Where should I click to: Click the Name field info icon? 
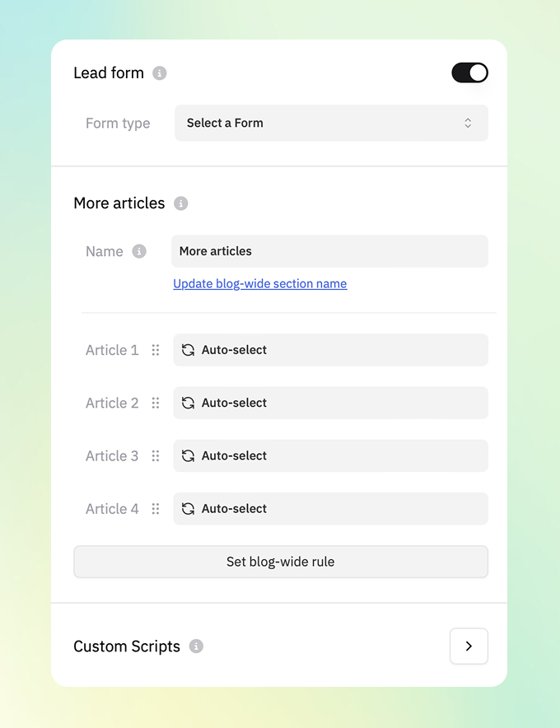pyautogui.click(x=139, y=251)
